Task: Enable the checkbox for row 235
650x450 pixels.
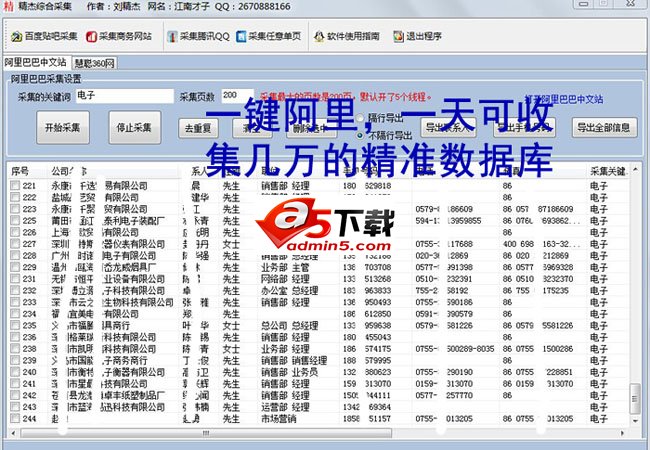Action: click(x=15, y=325)
